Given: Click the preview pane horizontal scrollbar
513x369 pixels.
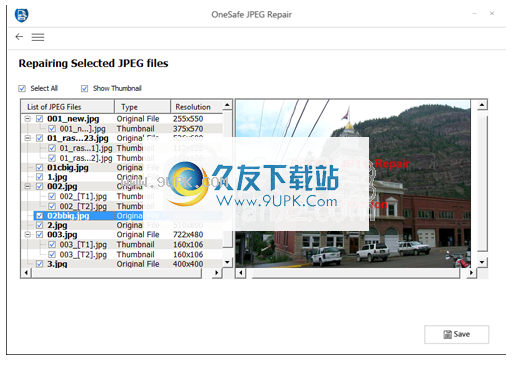Looking at the screenshot, I should [x=356, y=273].
